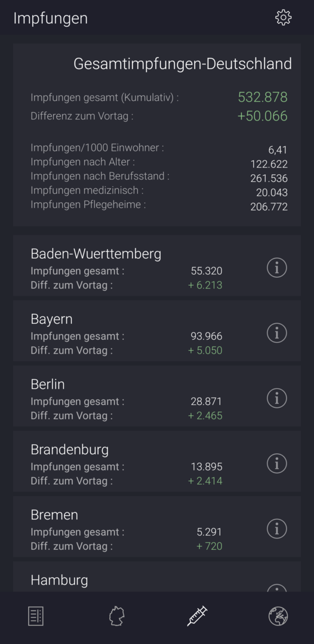Image resolution: width=314 pixels, height=644 pixels.
Task: Tap info icon for Bayern
Action: pos(276,333)
